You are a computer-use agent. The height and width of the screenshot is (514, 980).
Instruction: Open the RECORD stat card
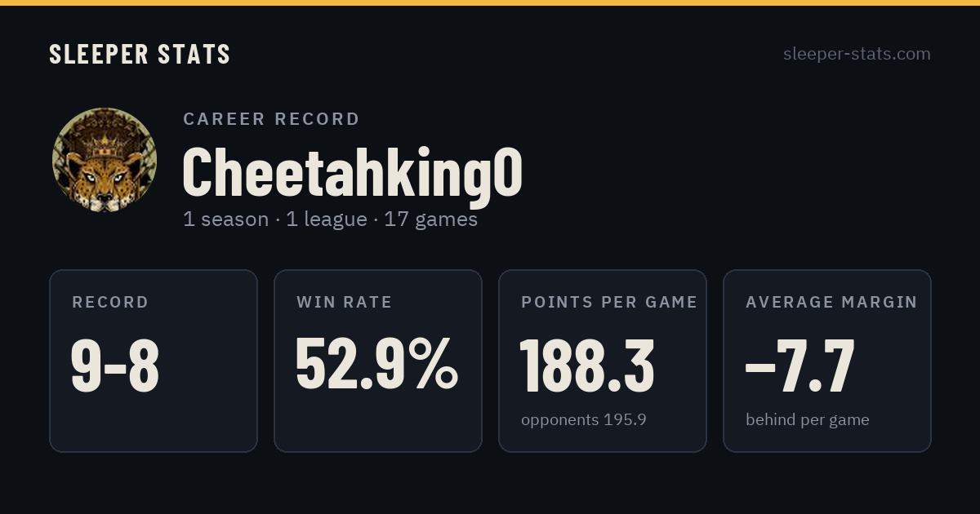click(154, 361)
